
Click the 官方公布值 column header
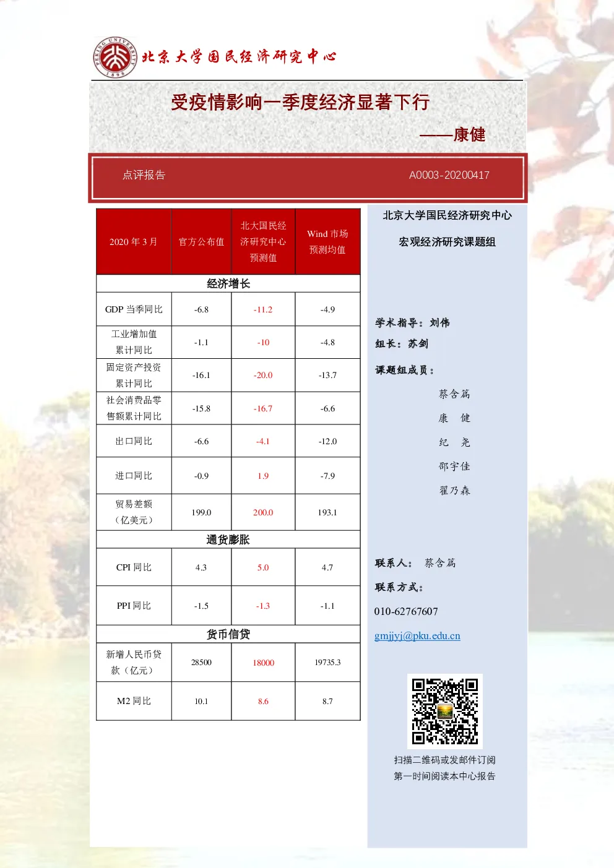(201, 242)
